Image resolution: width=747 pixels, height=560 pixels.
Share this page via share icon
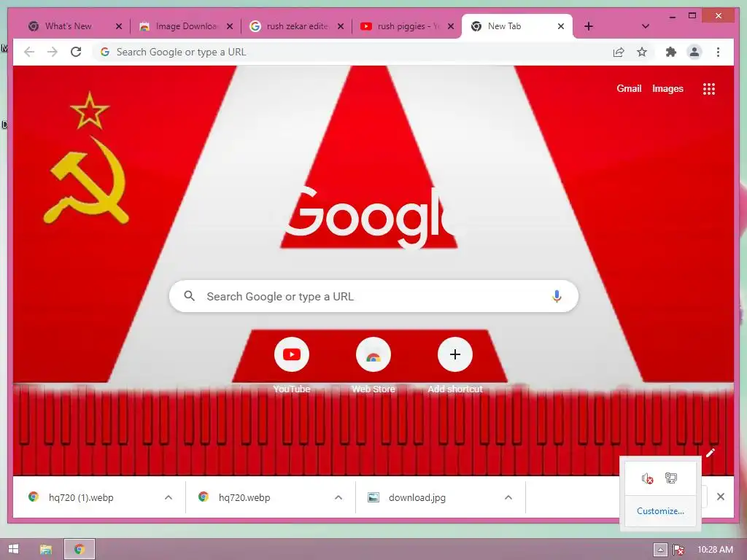pyautogui.click(x=619, y=52)
